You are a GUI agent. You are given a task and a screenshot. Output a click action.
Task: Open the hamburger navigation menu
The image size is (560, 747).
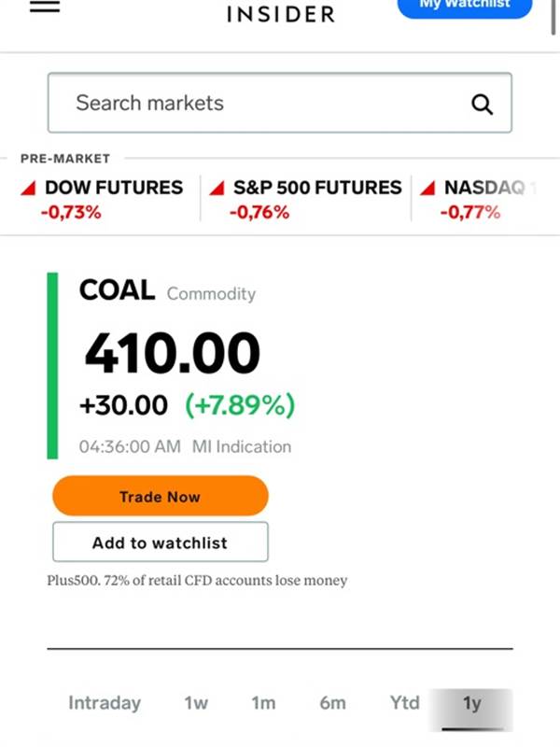44,5
